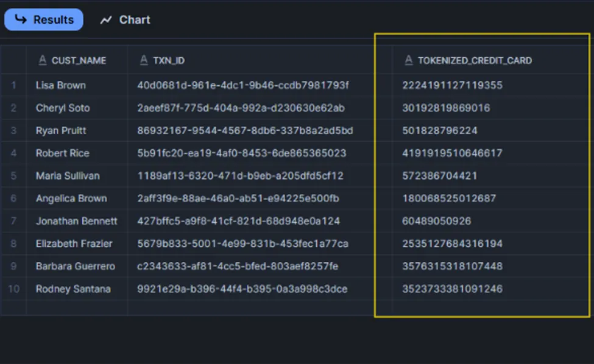The height and width of the screenshot is (364, 594).
Task: Click the Maria Sullivan cell
Action: [x=66, y=175]
